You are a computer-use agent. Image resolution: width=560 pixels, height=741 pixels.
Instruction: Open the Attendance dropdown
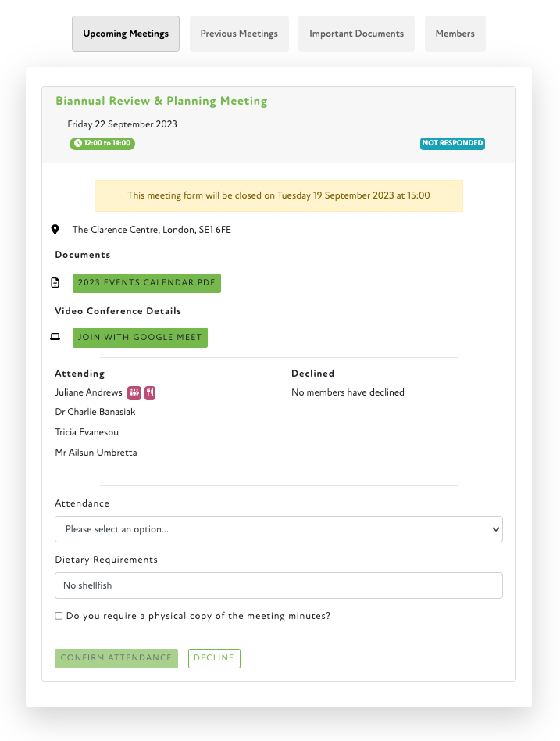(x=278, y=529)
